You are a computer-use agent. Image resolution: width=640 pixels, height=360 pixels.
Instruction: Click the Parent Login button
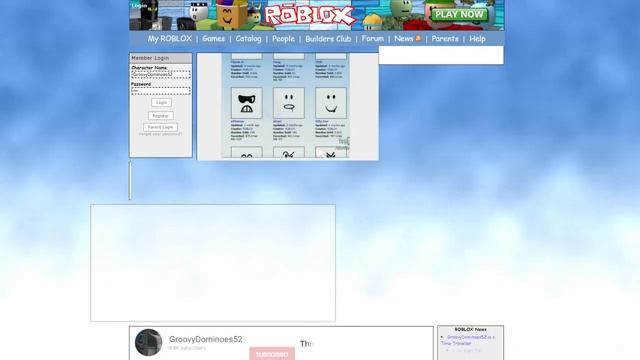(160, 127)
